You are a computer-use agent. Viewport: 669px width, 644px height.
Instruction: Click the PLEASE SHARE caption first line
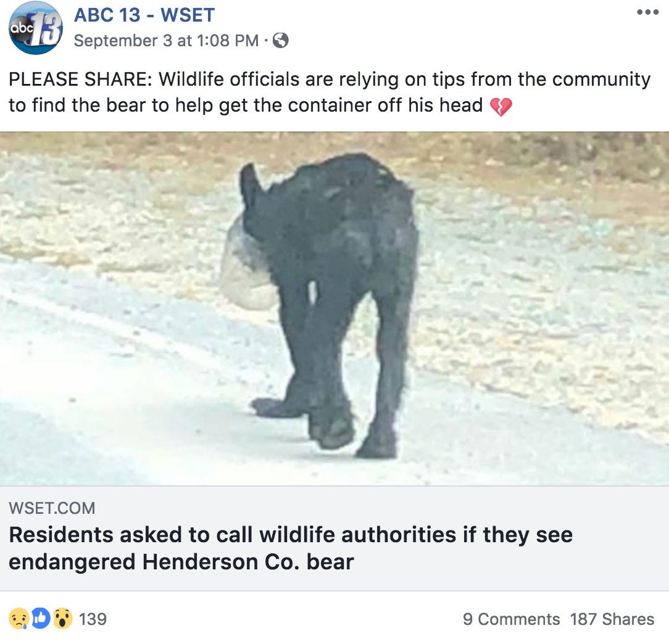pyautogui.click(x=330, y=80)
